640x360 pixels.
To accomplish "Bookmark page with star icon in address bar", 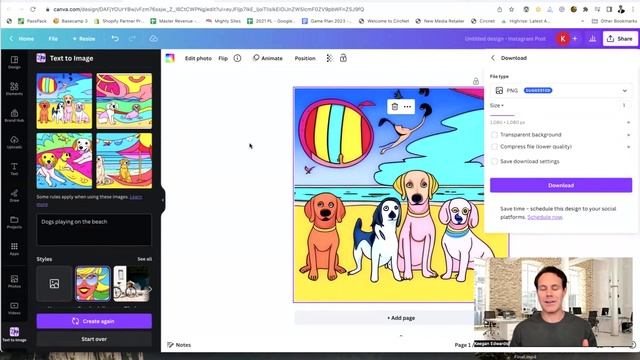I will 511,9.
